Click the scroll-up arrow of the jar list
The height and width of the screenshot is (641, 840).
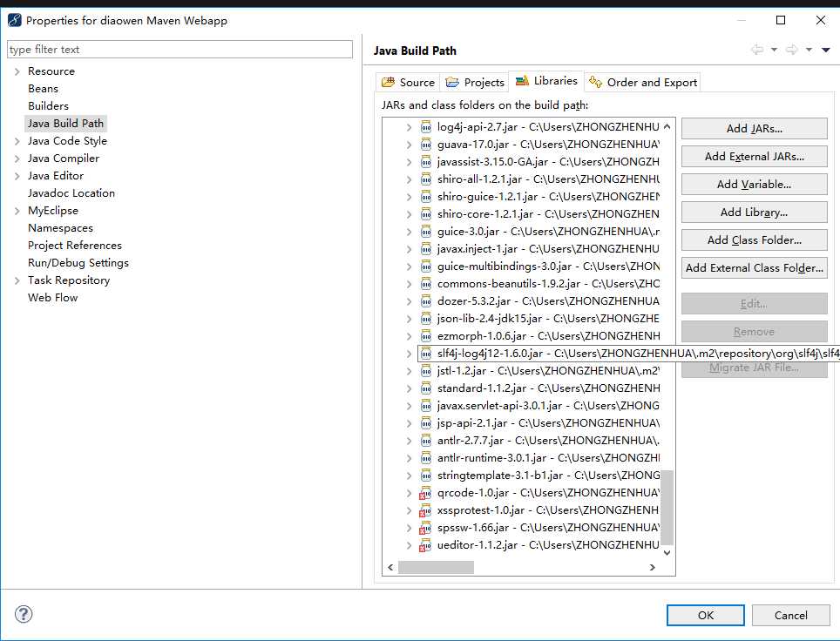coord(667,127)
